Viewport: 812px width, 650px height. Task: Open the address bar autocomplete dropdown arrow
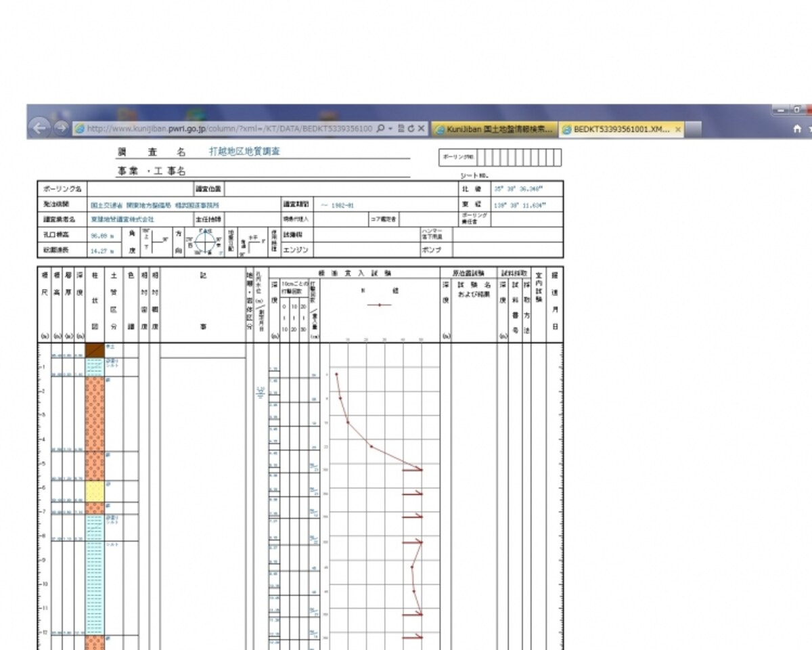click(x=390, y=128)
